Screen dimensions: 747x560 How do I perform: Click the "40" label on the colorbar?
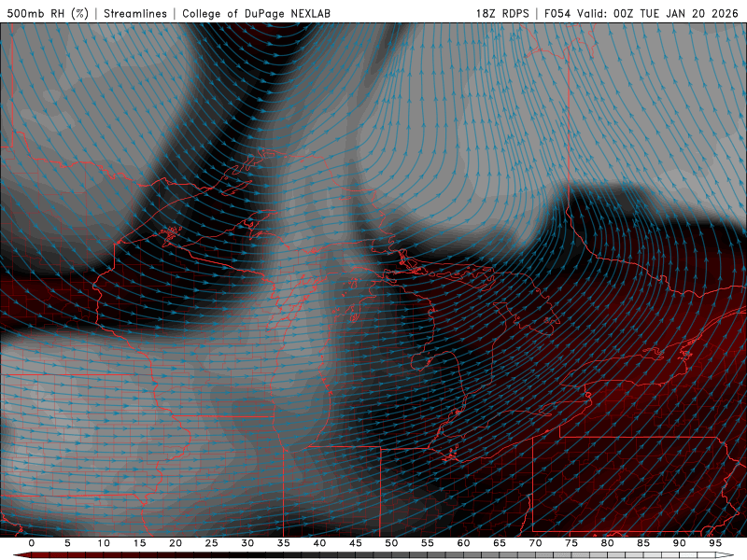pos(319,543)
